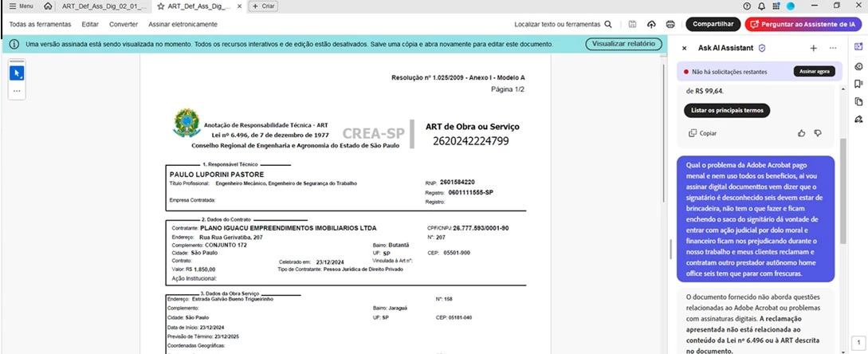Click the info icon in signed-version banner

coord(14,45)
